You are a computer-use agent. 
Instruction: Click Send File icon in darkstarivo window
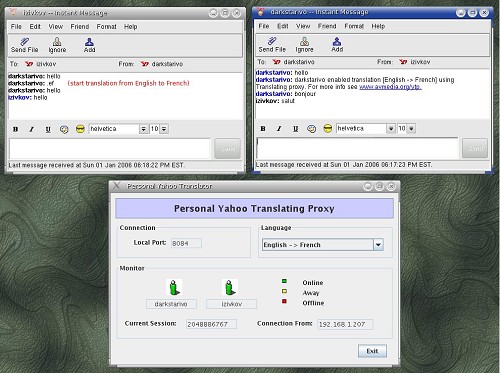click(x=272, y=41)
